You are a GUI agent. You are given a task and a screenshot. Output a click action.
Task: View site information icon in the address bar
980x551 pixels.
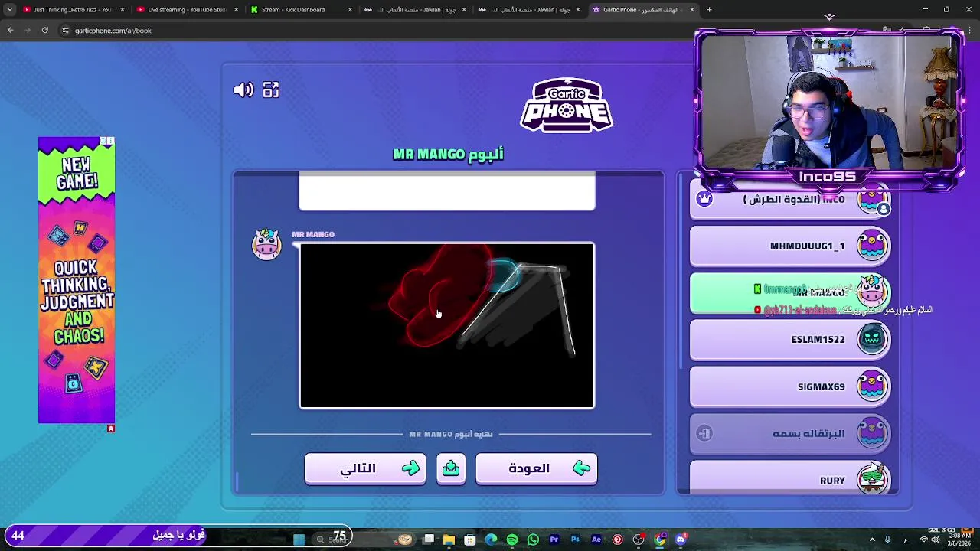[x=65, y=31]
